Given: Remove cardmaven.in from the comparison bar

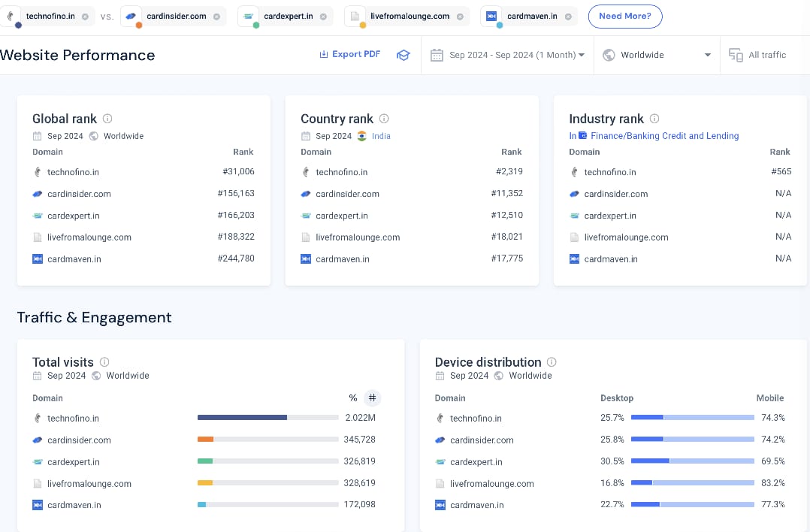Looking at the screenshot, I should click(x=568, y=17).
